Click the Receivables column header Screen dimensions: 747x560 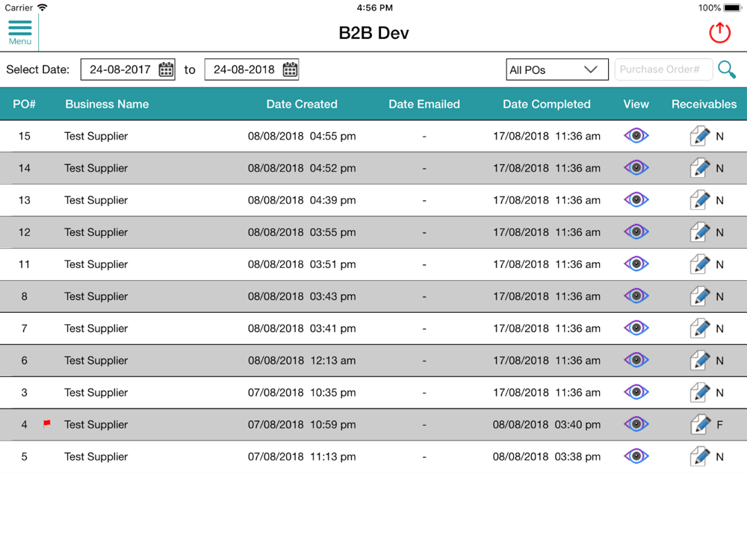point(704,105)
